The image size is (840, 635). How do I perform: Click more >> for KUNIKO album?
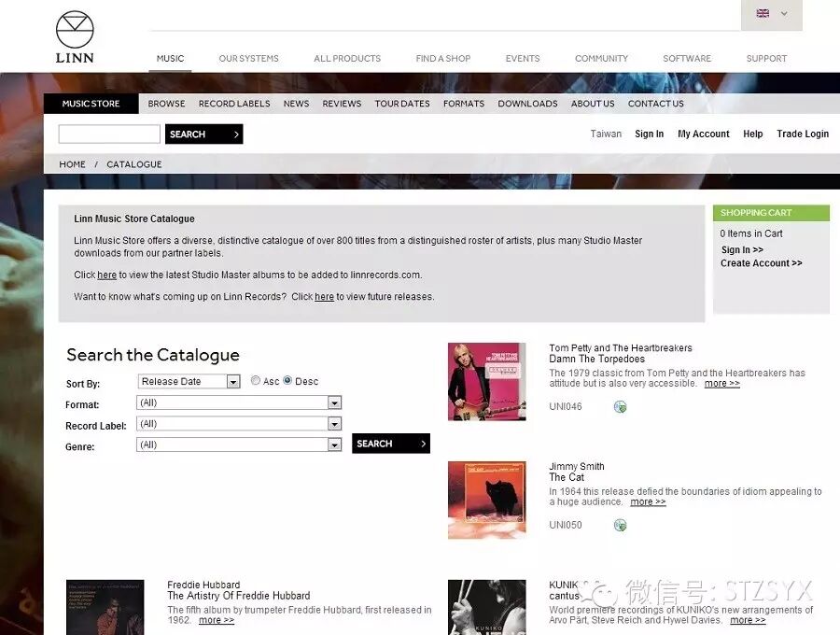pyautogui.click(x=748, y=621)
